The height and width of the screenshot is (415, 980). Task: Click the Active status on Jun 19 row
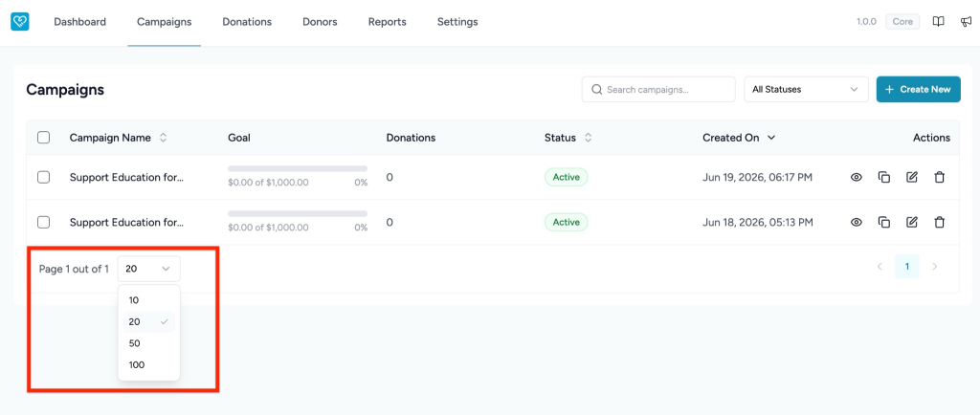click(x=567, y=177)
